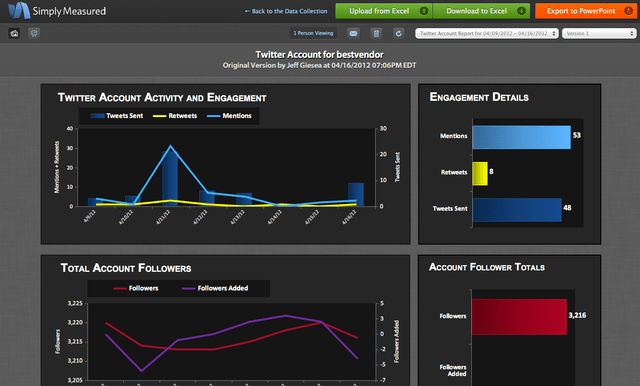Click Upload from Excel button

pyautogui.click(x=384, y=11)
